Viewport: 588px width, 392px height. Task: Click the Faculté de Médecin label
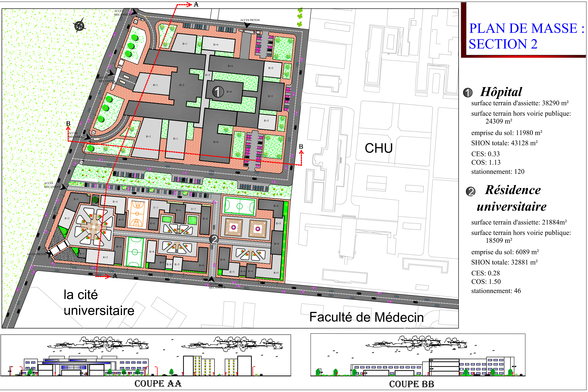tap(366, 317)
